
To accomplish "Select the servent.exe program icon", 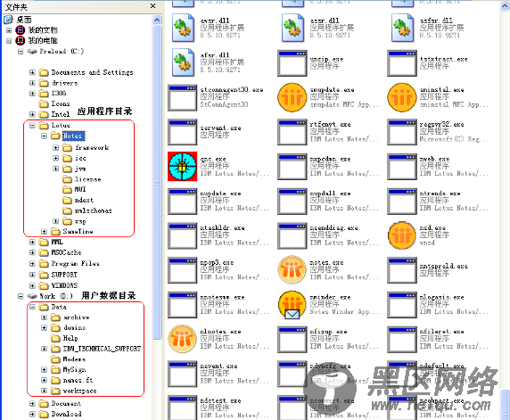I will point(182,132).
